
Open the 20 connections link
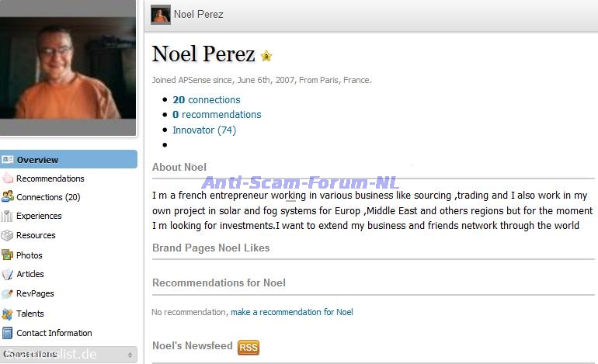(x=207, y=100)
